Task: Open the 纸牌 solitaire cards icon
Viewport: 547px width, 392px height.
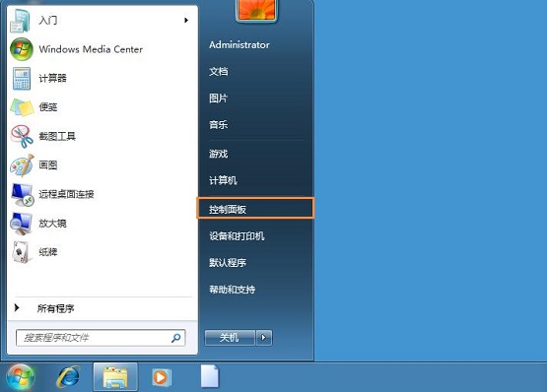Action: [21, 252]
